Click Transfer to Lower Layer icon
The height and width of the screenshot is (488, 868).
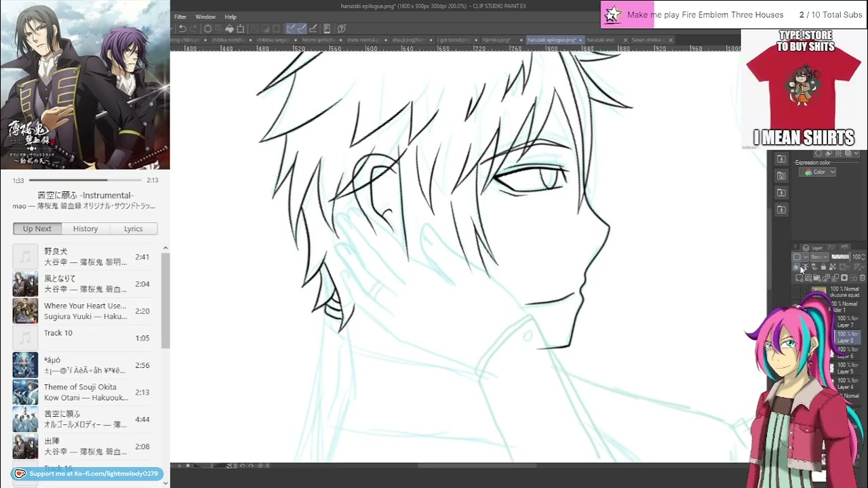pyautogui.click(x=826, y=278)
